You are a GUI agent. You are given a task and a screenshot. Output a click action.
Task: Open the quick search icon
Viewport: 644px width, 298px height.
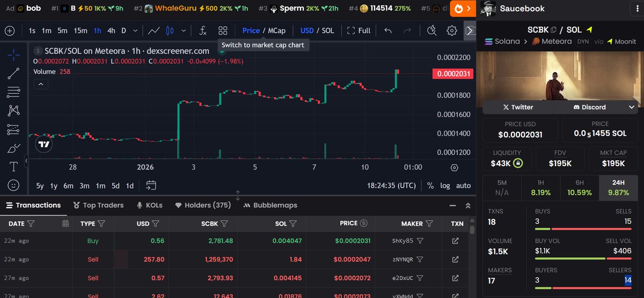[x=432, y=31]
